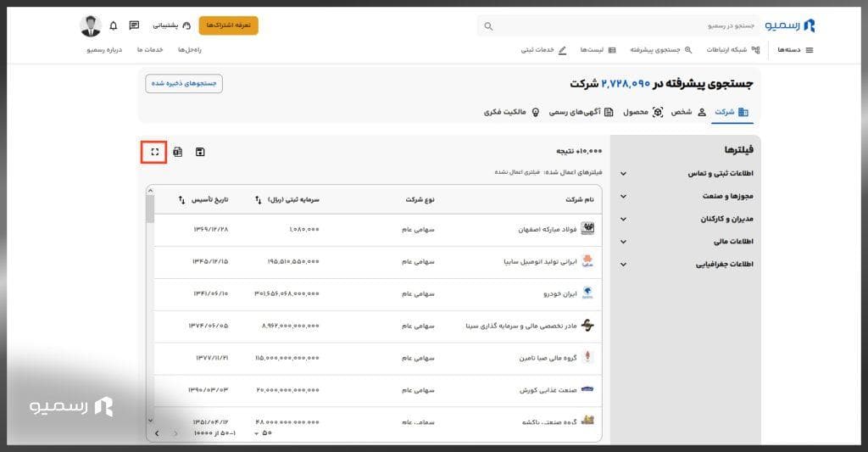Open the notifications bell
This screenshot has height=452, width=868.
[x=114, y=25]
